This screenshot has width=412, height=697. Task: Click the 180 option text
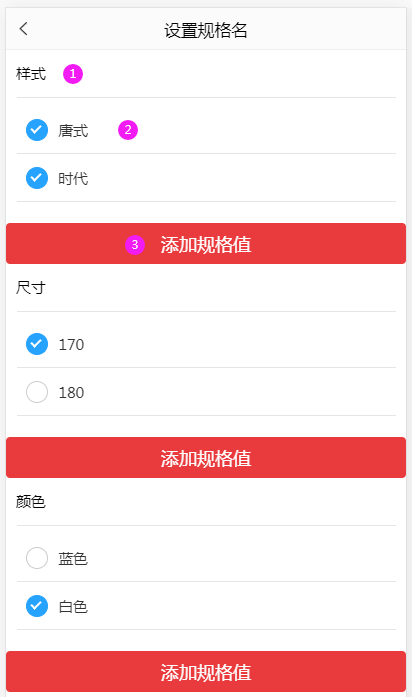71,393
